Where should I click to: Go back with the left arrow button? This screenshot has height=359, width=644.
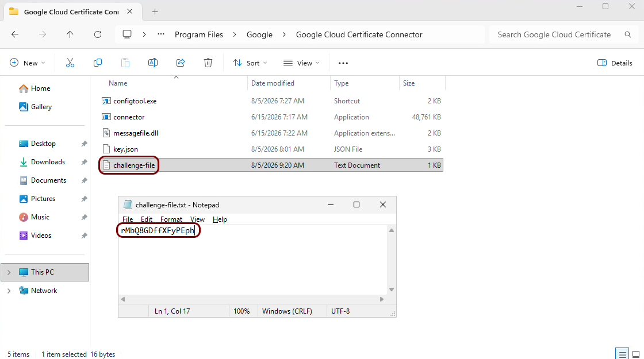coord(15,34)
